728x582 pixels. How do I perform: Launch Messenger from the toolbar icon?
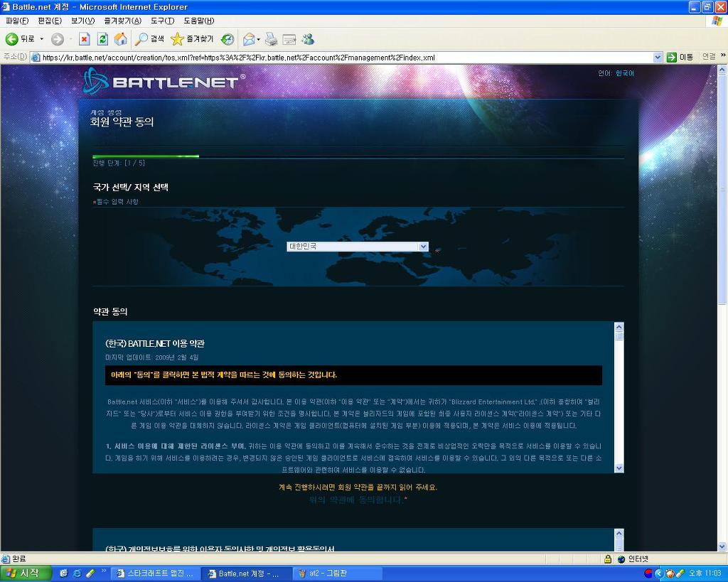(308, 39)
